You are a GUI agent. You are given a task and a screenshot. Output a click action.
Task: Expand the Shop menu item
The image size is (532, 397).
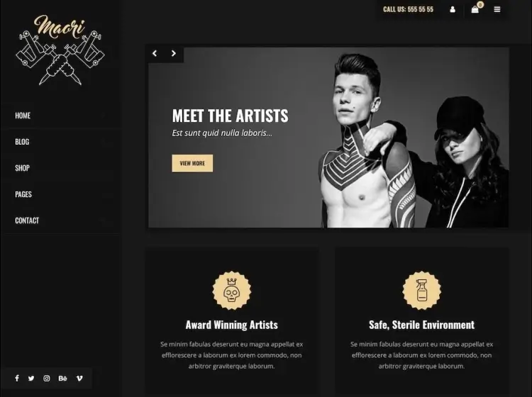point(23,168)
